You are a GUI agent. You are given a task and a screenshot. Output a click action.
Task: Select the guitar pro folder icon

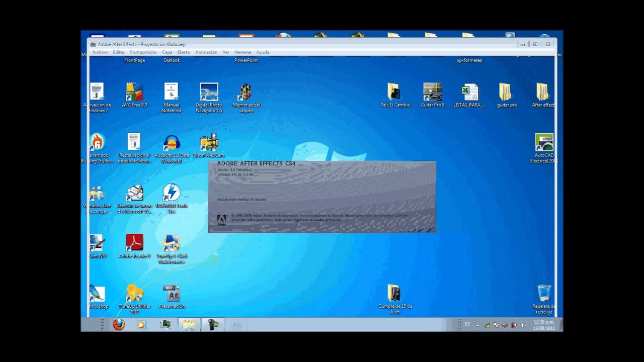pyautogui.click(x=506, y=95)
